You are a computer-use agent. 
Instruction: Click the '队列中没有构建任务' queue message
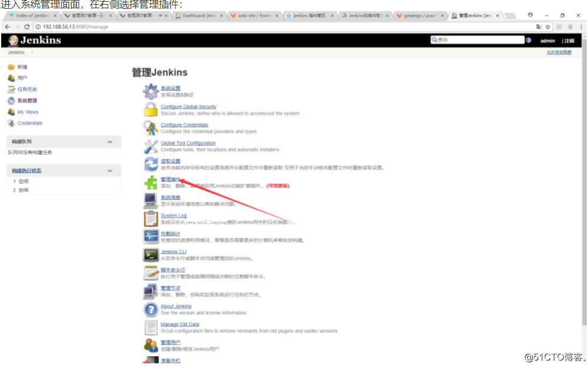pos(30,152)
